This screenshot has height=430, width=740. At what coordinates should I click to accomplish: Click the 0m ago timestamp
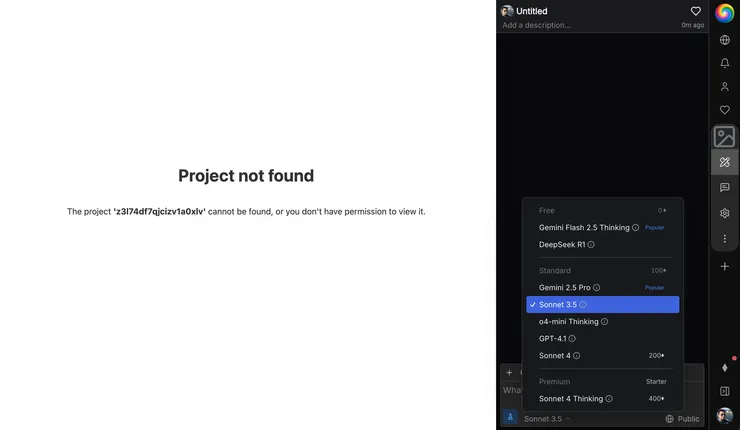pyautogui.click(x=692, y=25)
